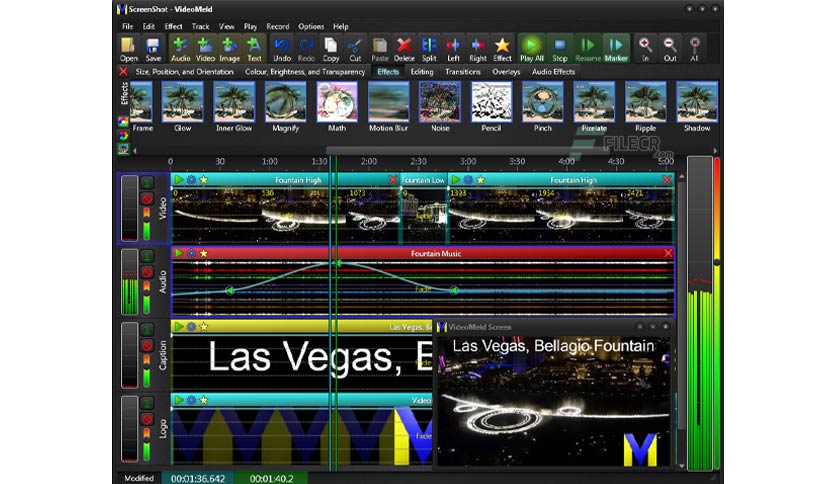The width and height of the screenshot is (836, 484).
Task: Mute the Video track
Action: point(147,199)
